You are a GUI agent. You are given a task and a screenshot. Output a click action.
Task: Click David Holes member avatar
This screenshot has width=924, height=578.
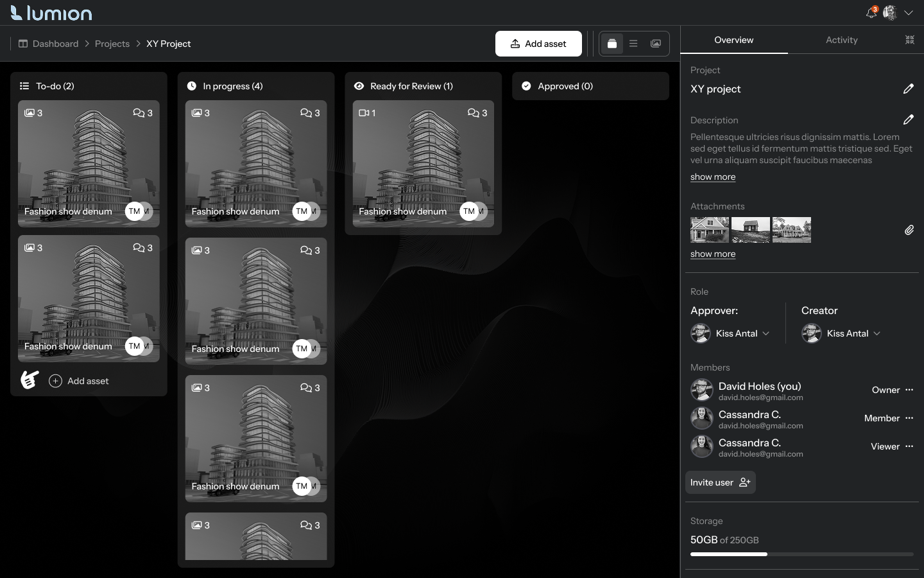pos(702,390)
